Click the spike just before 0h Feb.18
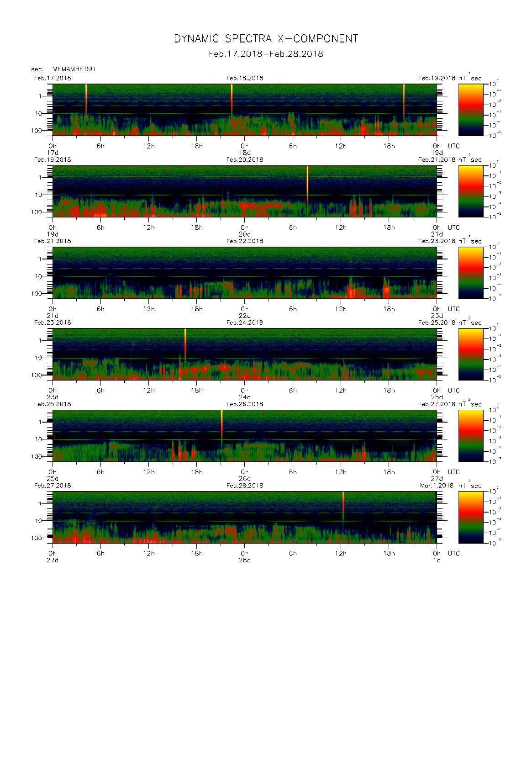532x767 pixels. pos(232,101)
